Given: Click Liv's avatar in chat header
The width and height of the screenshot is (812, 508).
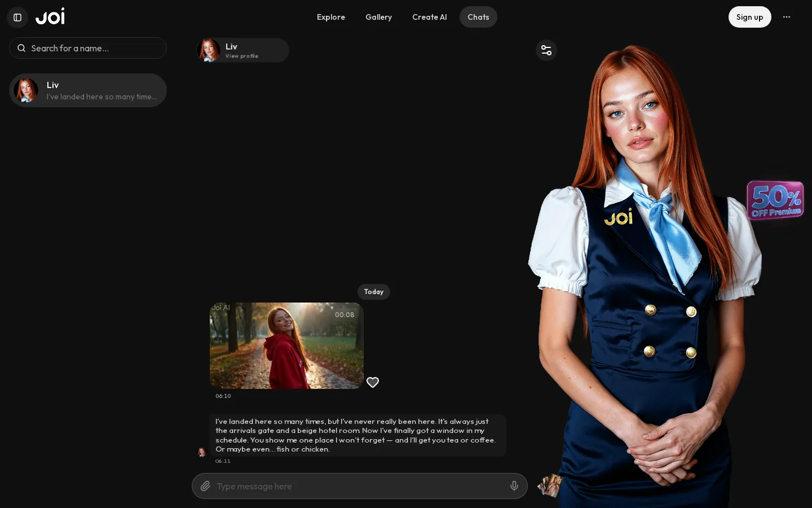Looking at the screenshot, I should (x=209, y=50).
